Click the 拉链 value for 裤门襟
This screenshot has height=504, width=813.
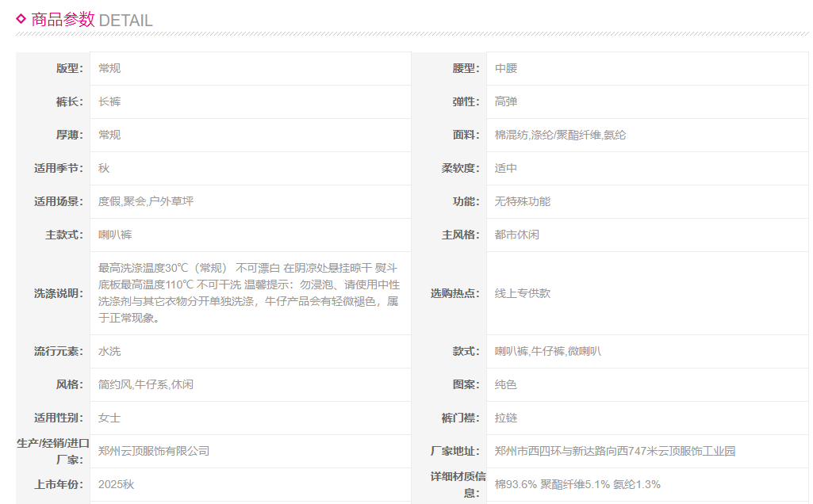pyautogui.click(x=506, y=418)
